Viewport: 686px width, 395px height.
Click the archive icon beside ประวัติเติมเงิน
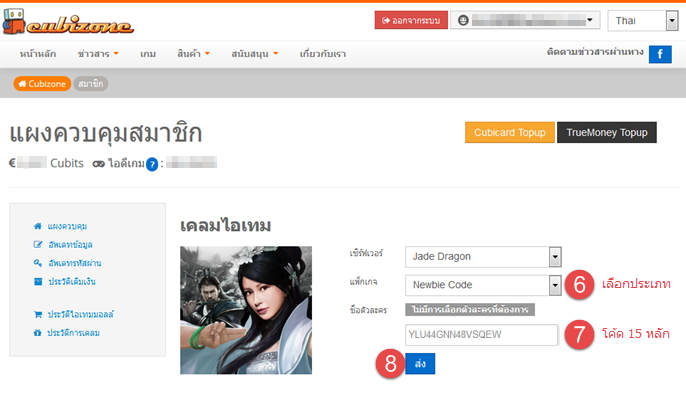tap(38, 281)
